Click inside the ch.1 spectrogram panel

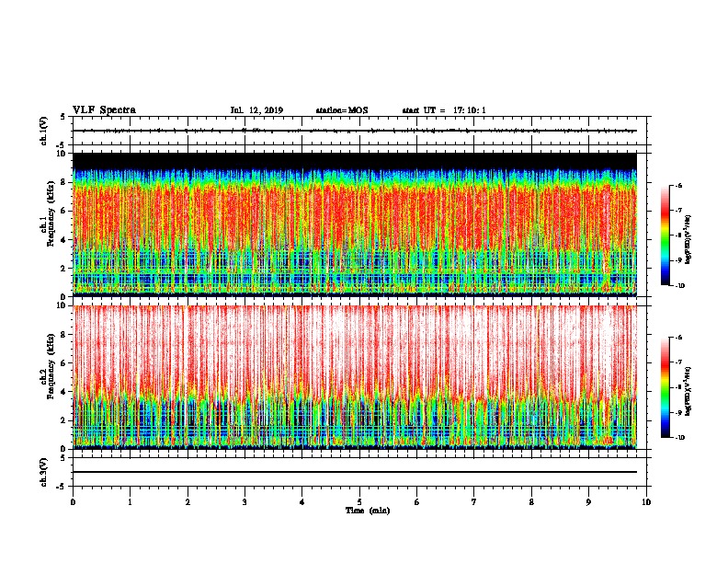coord(355,224)
